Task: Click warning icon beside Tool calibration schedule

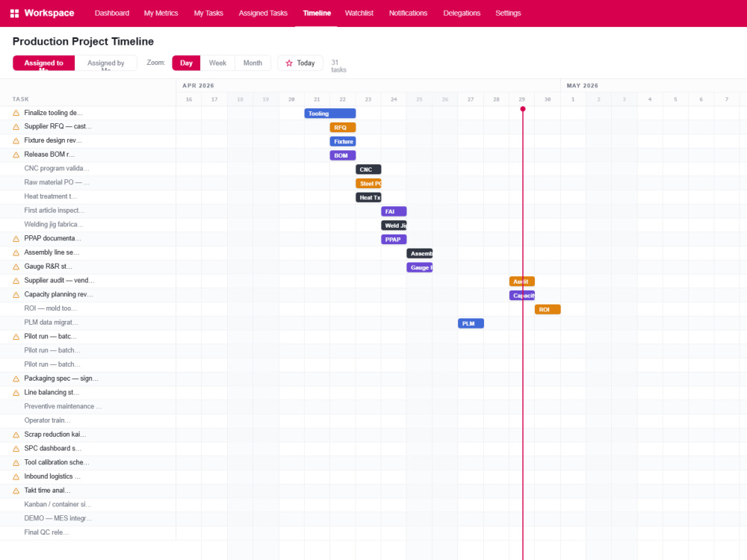Action: [16, 463]
